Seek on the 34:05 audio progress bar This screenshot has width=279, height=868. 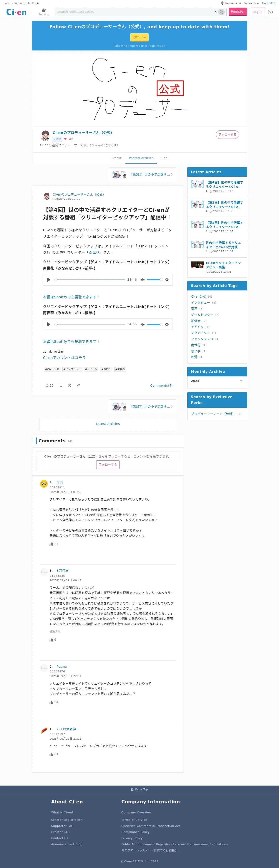click(x=90, y=325)
